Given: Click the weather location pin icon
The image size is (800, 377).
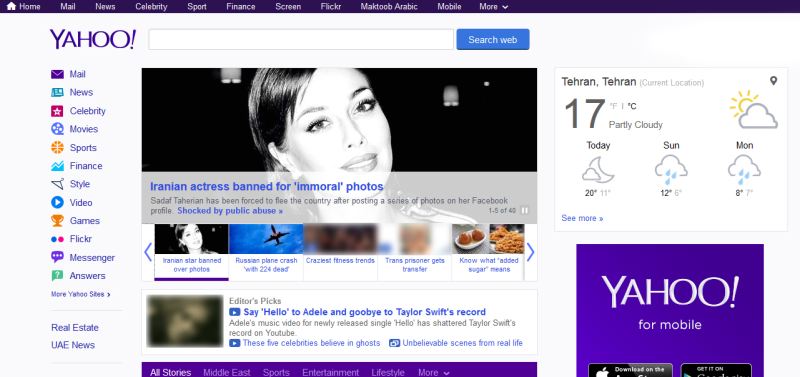Looking at the screenshot, I should pyautogui.click(x=773, y=81).
